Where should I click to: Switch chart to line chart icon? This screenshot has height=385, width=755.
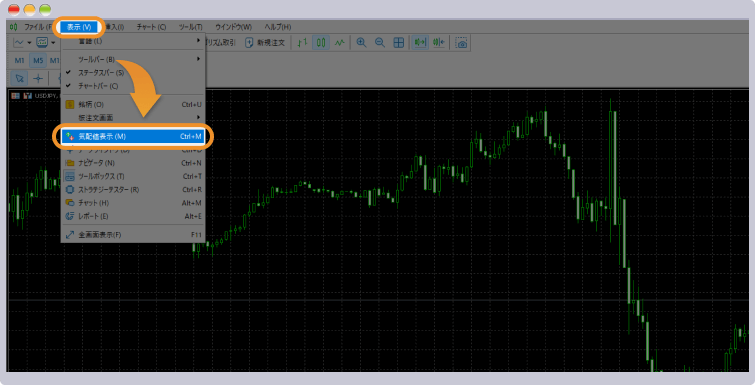(x=340, y=43)
